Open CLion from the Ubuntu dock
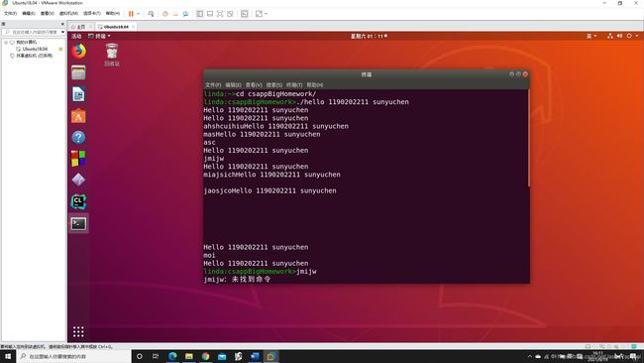 click(x=78, y=202)
